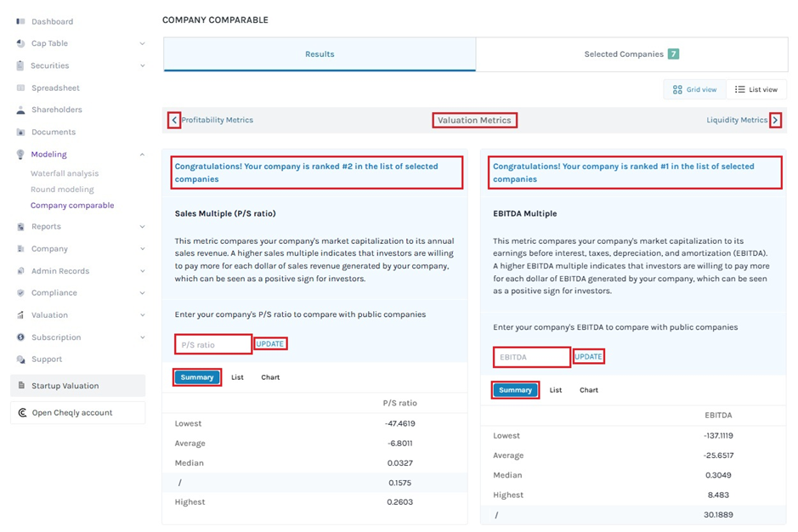Select Summary under Sales Multiple card
Viewport: 798px width, 532px height.
click(197, 377)
